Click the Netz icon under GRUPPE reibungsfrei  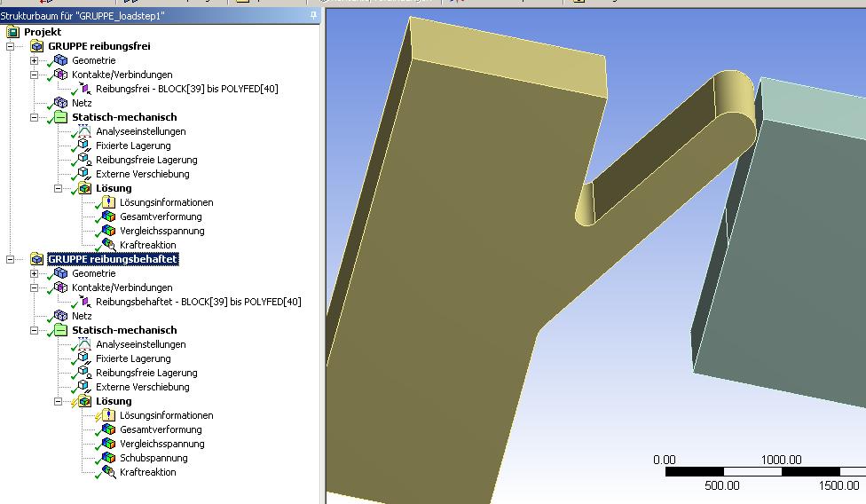click(60, 103)
